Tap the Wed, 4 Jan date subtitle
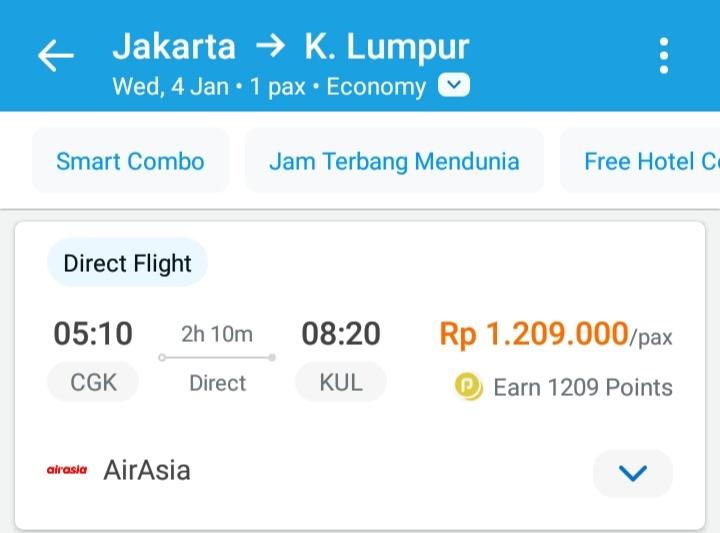 pos(171,86)
